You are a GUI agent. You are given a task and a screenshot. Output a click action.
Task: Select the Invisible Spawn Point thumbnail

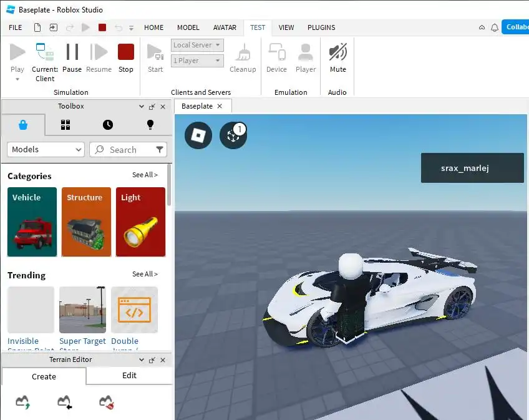pyautogui.click(x=31, y=310)
